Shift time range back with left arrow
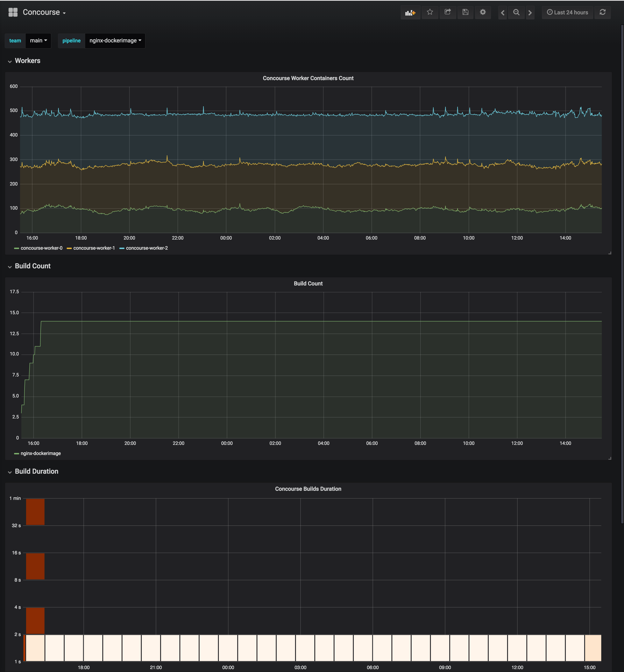The height and width of the screenshot is (672, 624). (x=502, y=13)
